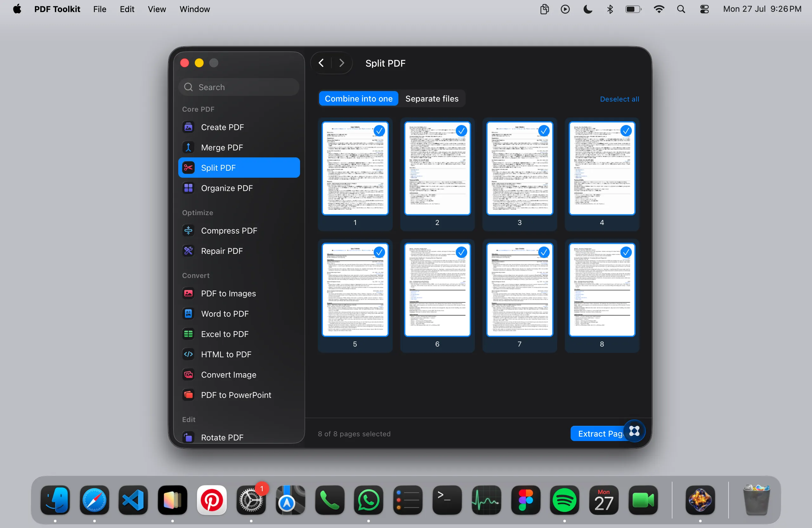Click the floating four-dot overlay button

click(634, 431)
